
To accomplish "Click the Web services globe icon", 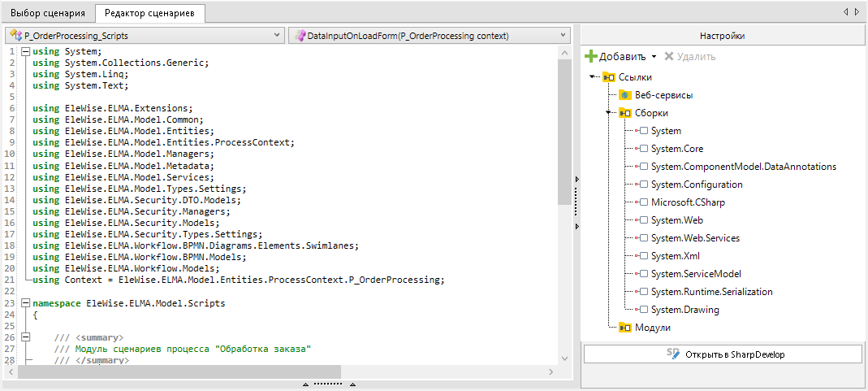I will [x=625, y=95].
